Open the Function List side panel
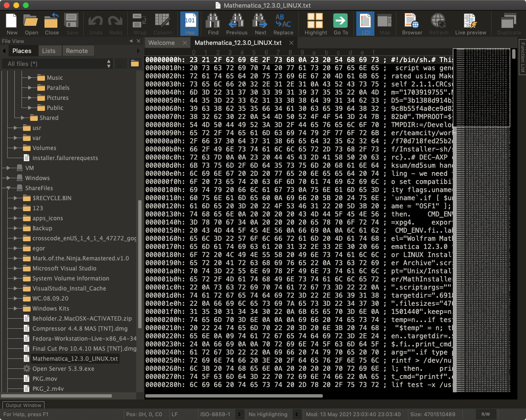The image size is (526, 420). [x=522, y=57]
